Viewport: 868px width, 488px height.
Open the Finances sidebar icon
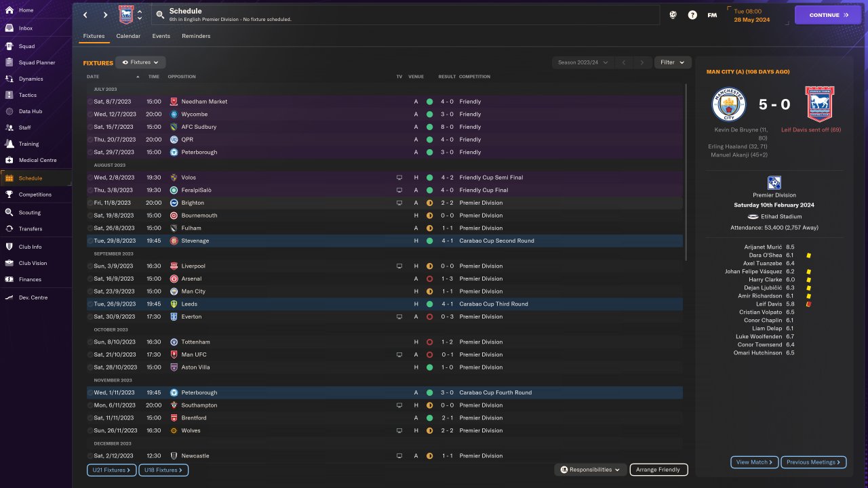click(x=9, y=279)
